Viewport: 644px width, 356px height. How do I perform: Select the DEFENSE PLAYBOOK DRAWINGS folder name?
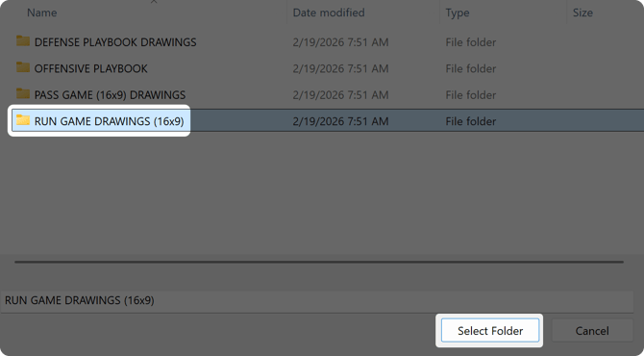(x=115, y=42)
